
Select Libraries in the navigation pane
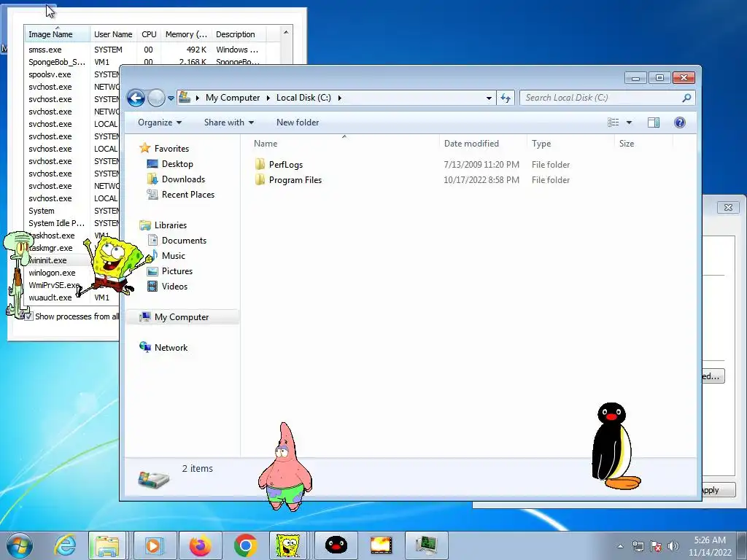(x=170, y=225)
